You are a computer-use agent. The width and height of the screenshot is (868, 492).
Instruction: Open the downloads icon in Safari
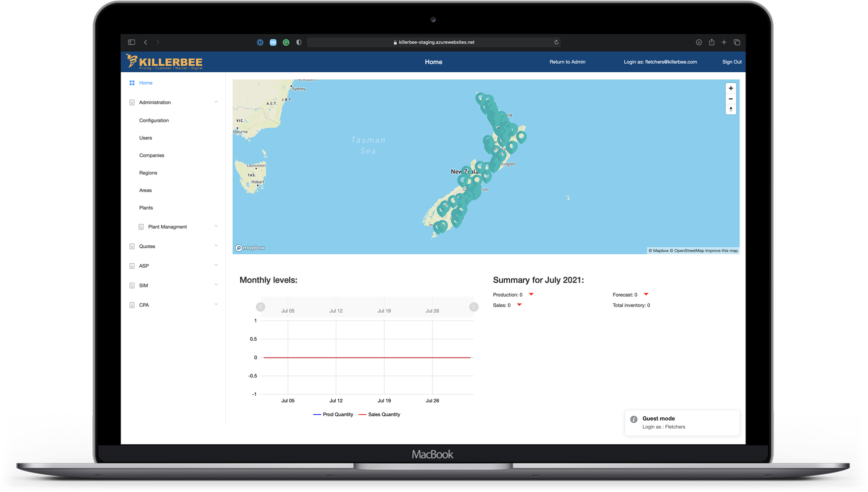(x=699, y=42)
